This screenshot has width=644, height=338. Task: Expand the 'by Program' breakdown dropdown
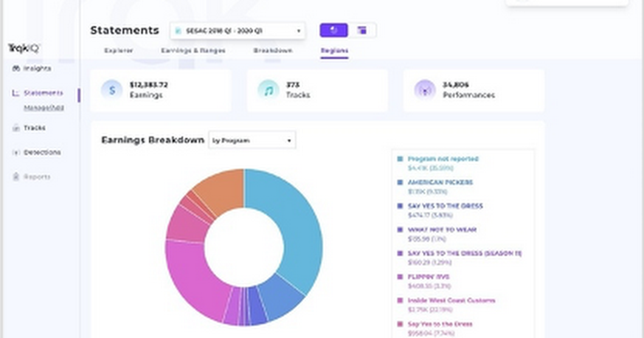[252, 141]
